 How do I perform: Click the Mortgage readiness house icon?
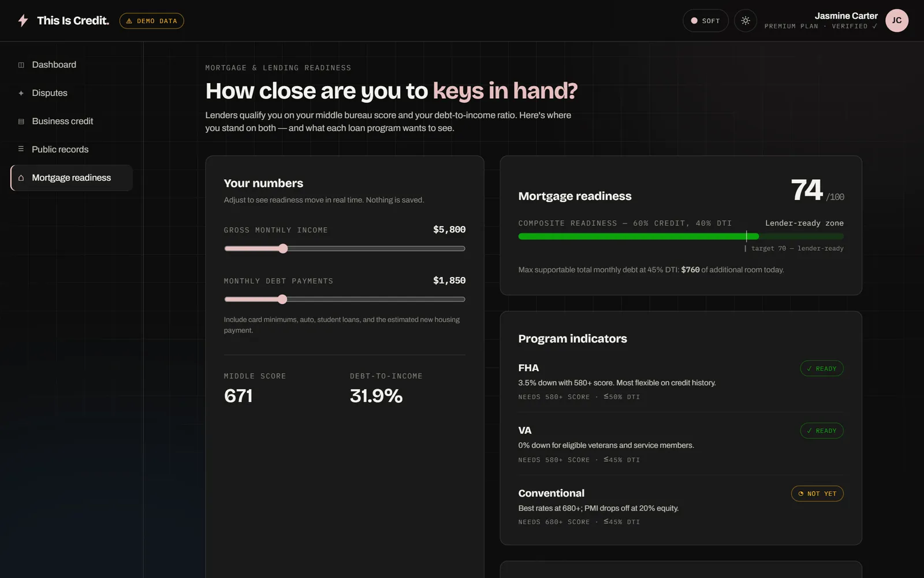[21, 177]
